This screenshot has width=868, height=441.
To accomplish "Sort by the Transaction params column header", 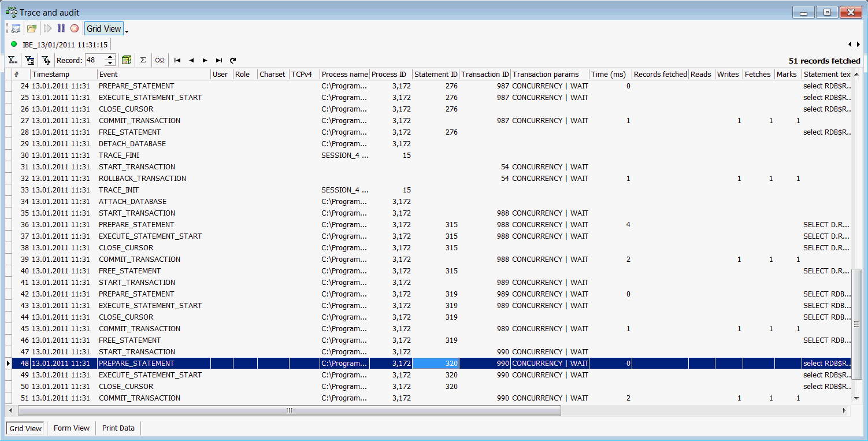I will coord(550,74).
